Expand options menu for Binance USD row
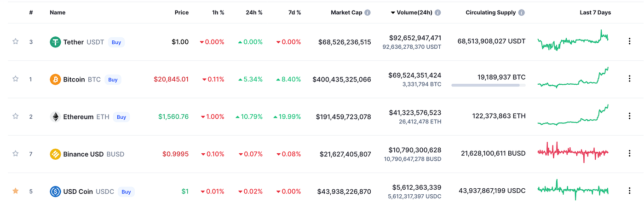Screen dimensions: 644x209 point(629,154)
